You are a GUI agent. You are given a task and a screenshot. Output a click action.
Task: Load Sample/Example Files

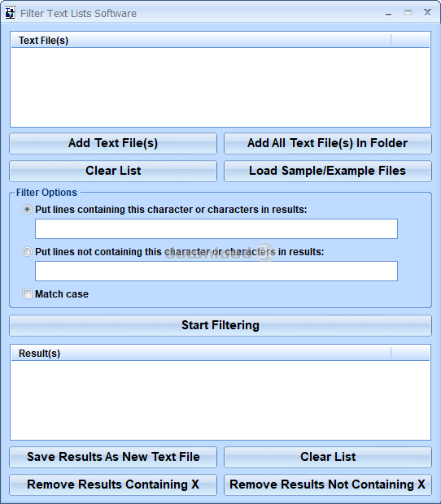[x=327, y=171]
